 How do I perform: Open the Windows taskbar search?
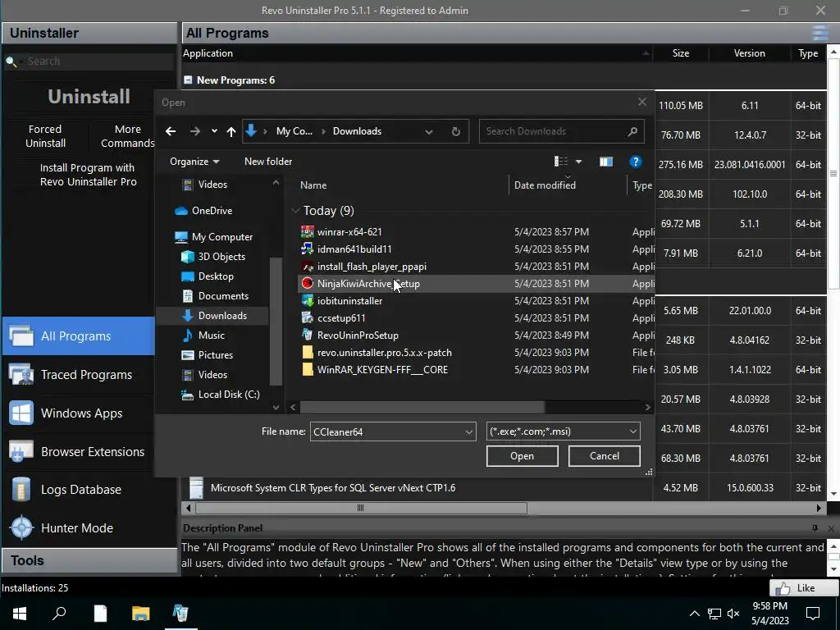[x=59, y=613]
